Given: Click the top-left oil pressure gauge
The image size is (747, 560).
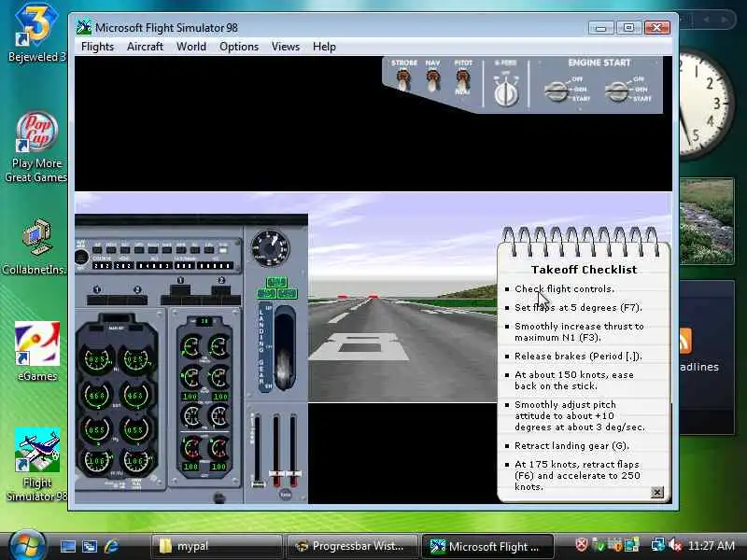Looking at the screenshot, I should [x=191, y=346].
